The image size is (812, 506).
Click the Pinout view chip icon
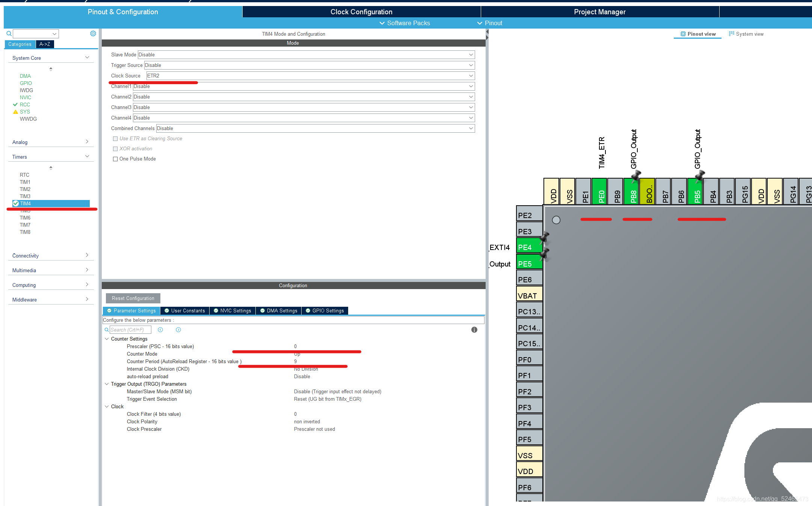[x=683, y=34]
